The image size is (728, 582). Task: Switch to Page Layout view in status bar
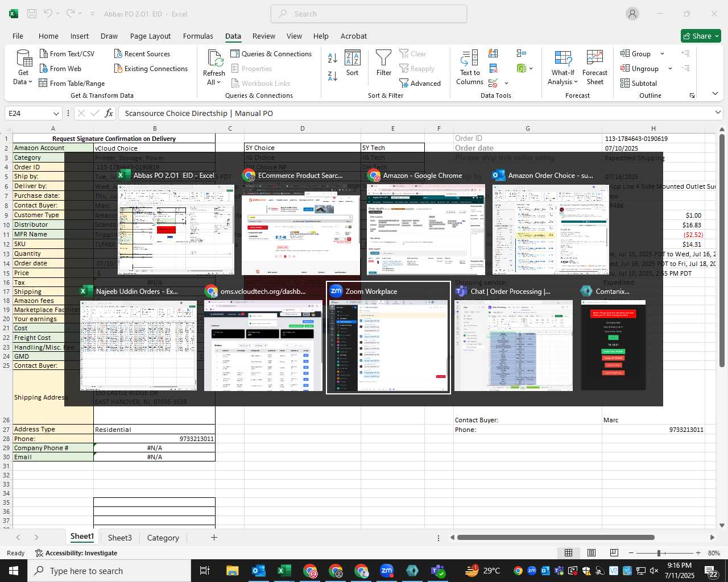pos(591,553)
